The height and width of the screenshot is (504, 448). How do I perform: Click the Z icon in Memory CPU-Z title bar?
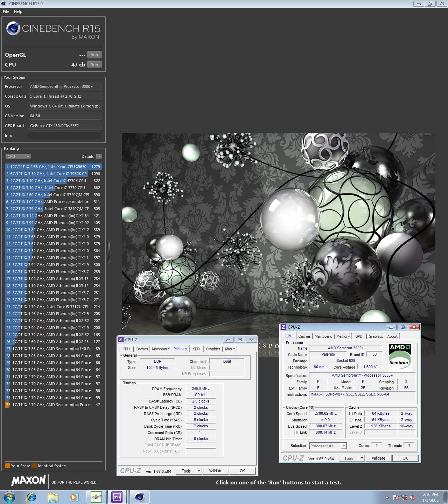point(121,339)
